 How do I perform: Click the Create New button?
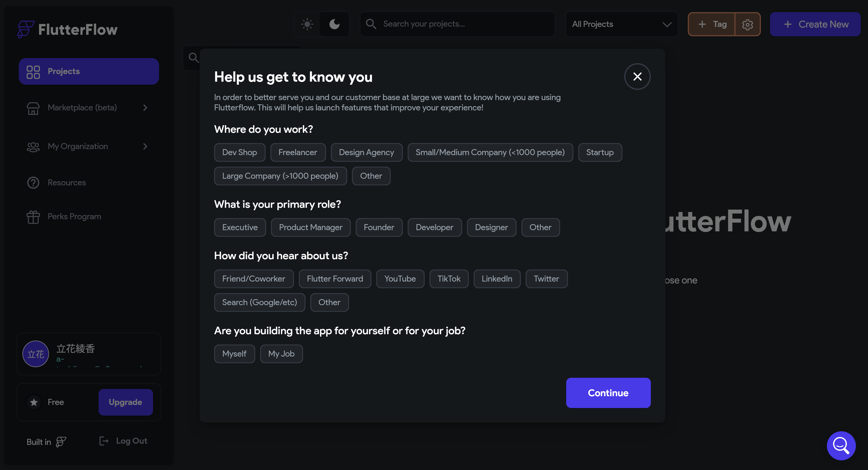coord(815,24)
